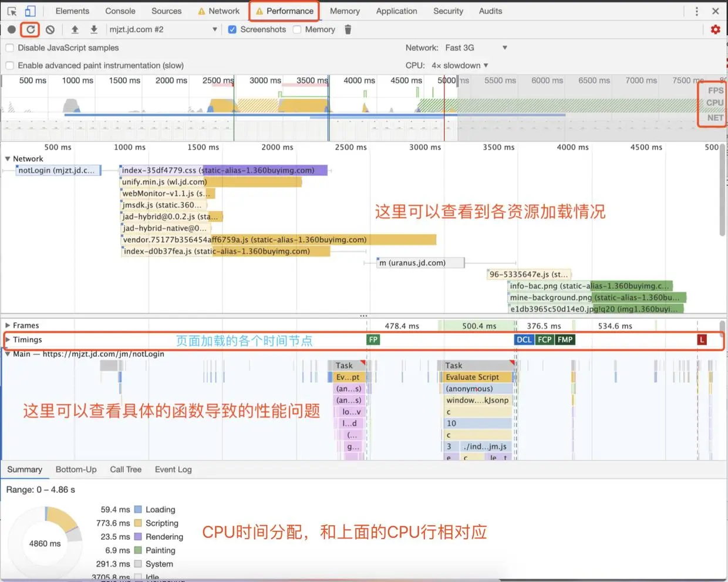728x582 pixels.
Task: Open the Application tab
Action: coord(397,11)
